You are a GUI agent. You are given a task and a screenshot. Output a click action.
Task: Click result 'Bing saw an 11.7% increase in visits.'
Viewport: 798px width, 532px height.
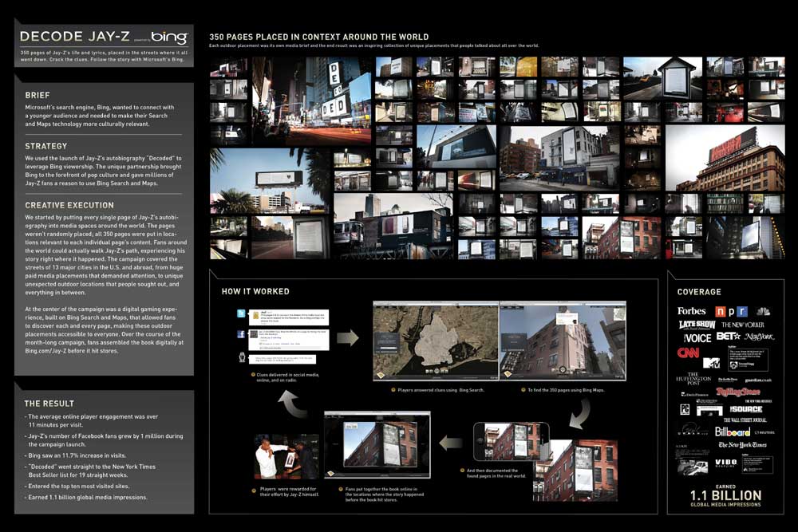pyautogui.click(x=77, y=455)
